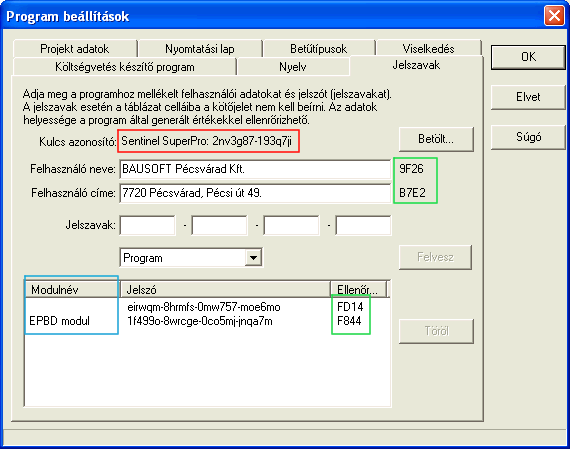Select password 1f499o-8wrcge-0co5mj-jnqa7m
This screenshot has height=449, width=570.
pyautogui.click(x=200, y=321)
